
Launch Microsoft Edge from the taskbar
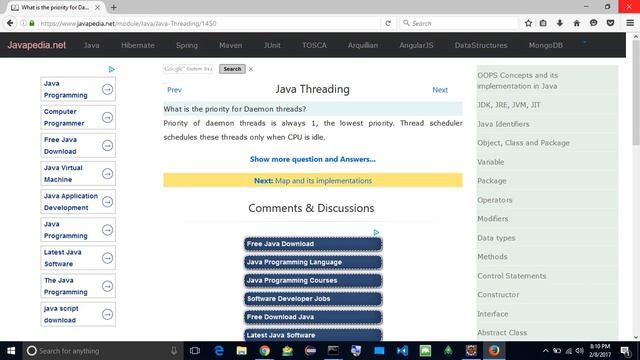[x=219, y=351]
